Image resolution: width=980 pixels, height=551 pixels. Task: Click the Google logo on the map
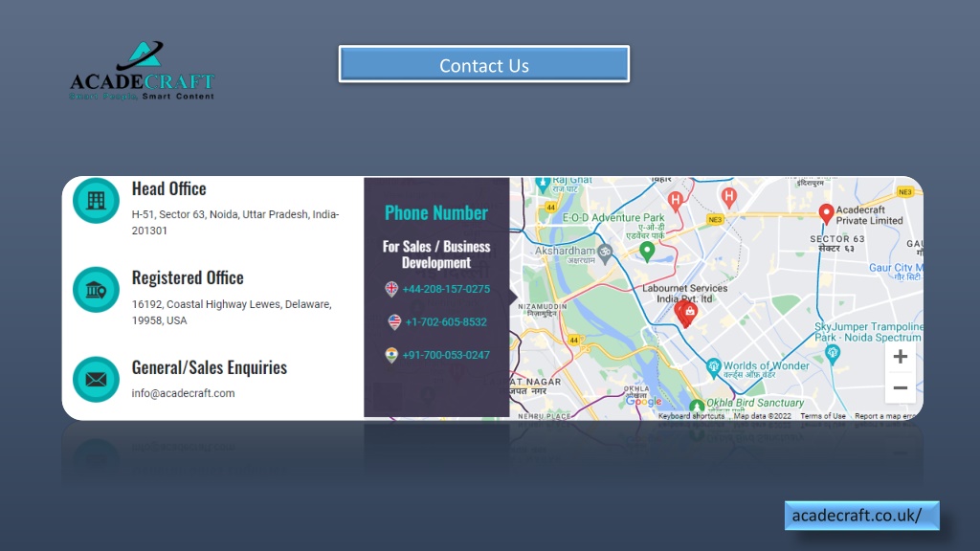tap(643, 402)
